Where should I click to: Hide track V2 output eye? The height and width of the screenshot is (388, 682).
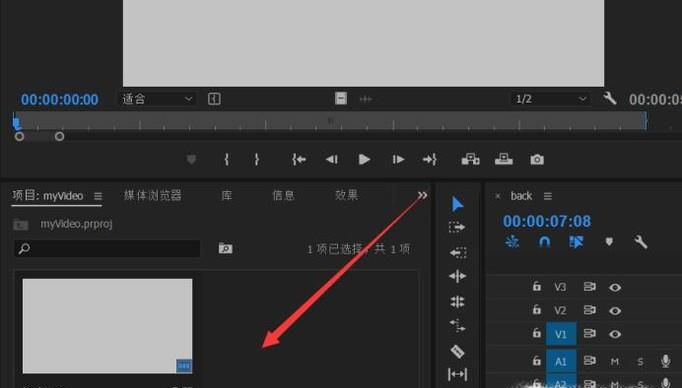click(615, 311)
